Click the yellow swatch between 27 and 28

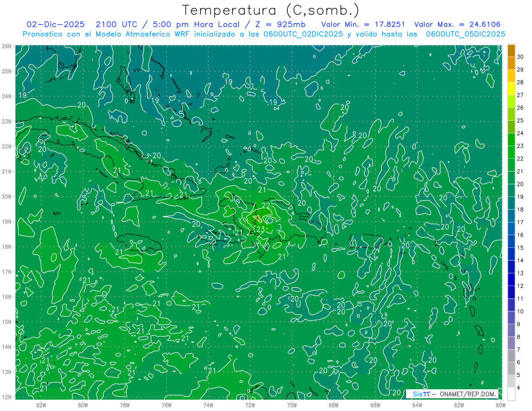[511, 89]
